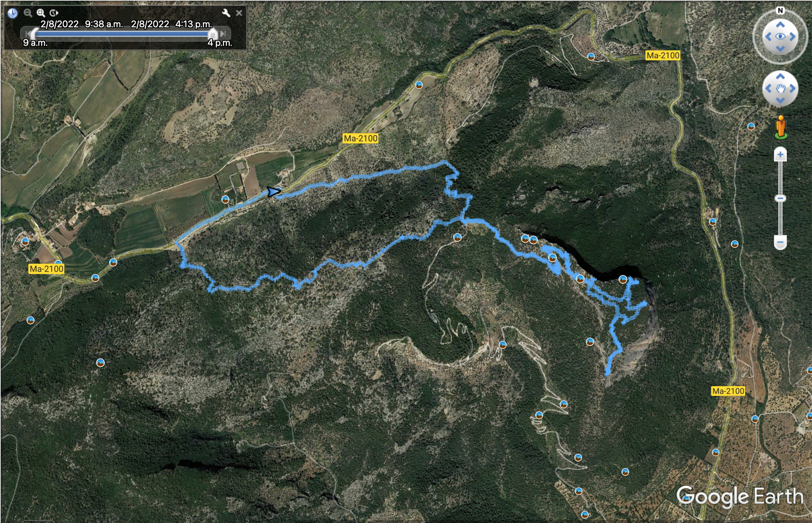The height and width of the screenshot is (523, 812).
Task: Click the right handle of the time slider
Action: [213, 34]
